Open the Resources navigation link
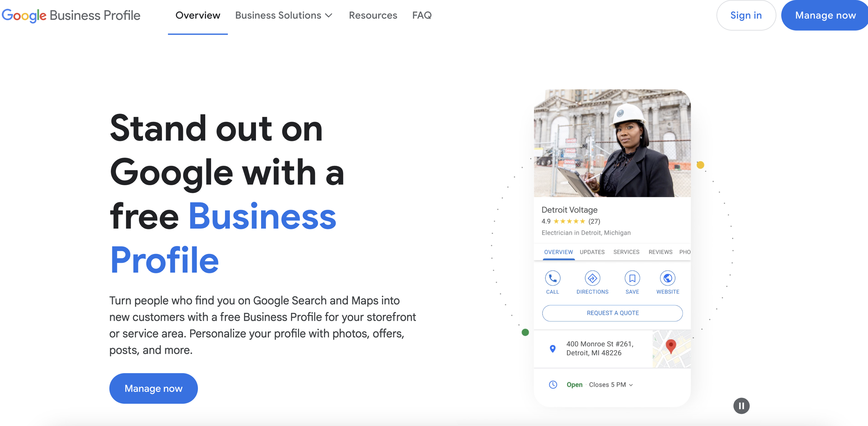Screen dimensions: 868x426 (373, 15)
